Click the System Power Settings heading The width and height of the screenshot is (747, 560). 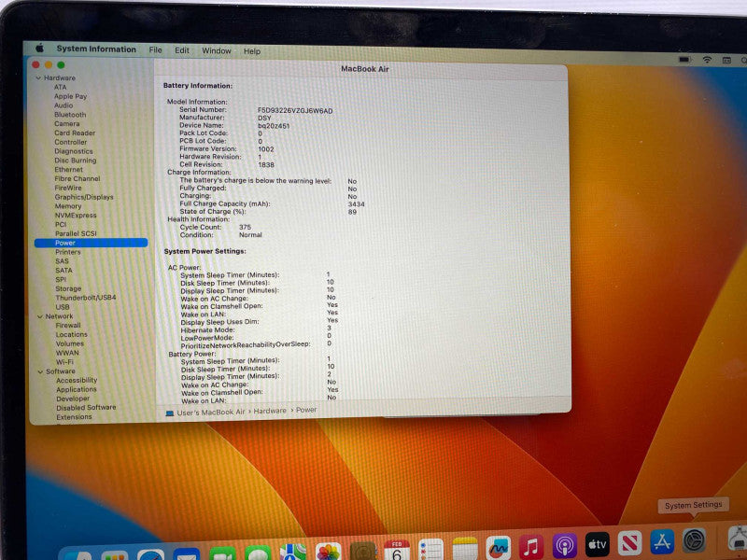pyautogui.click(x=204, y=251)
